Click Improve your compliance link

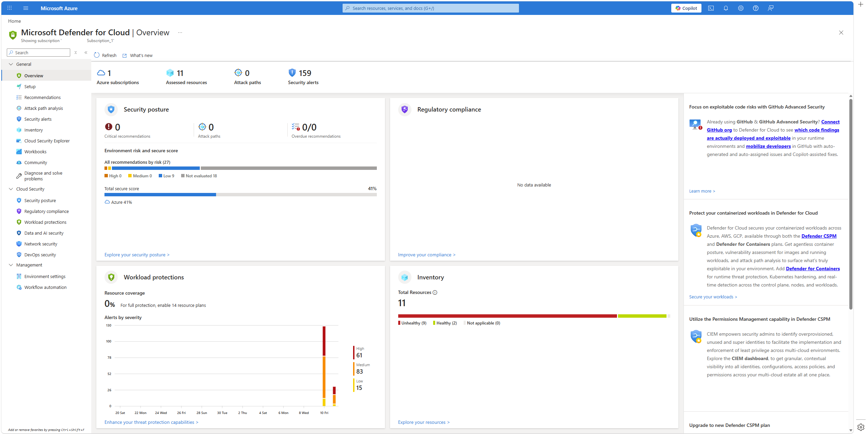coord(427,255)
